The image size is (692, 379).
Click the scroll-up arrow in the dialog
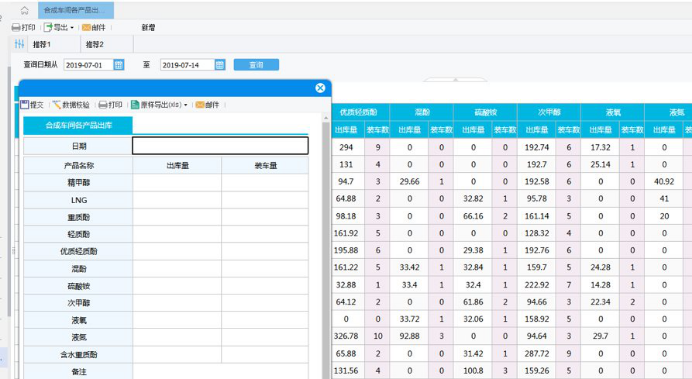(326, 118)
